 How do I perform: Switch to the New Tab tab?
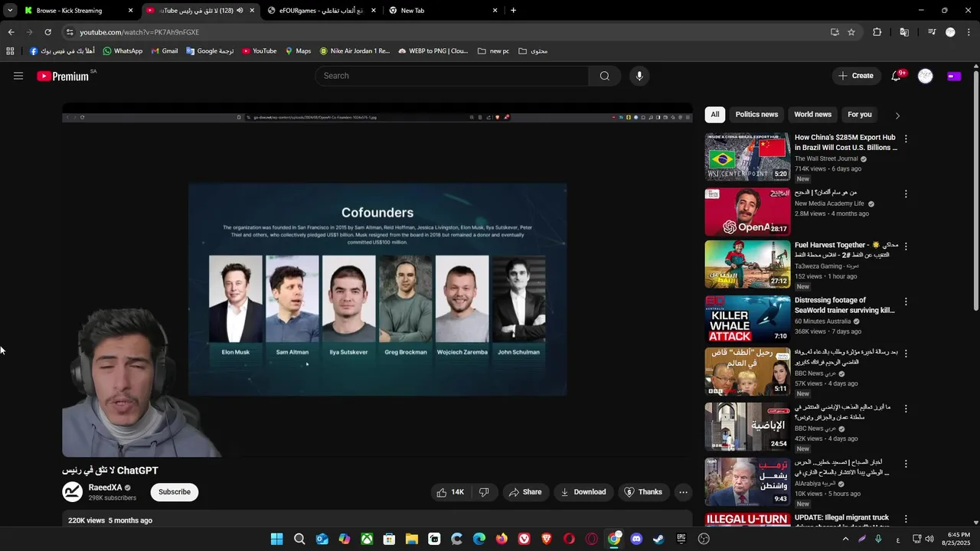coord(444,11)
